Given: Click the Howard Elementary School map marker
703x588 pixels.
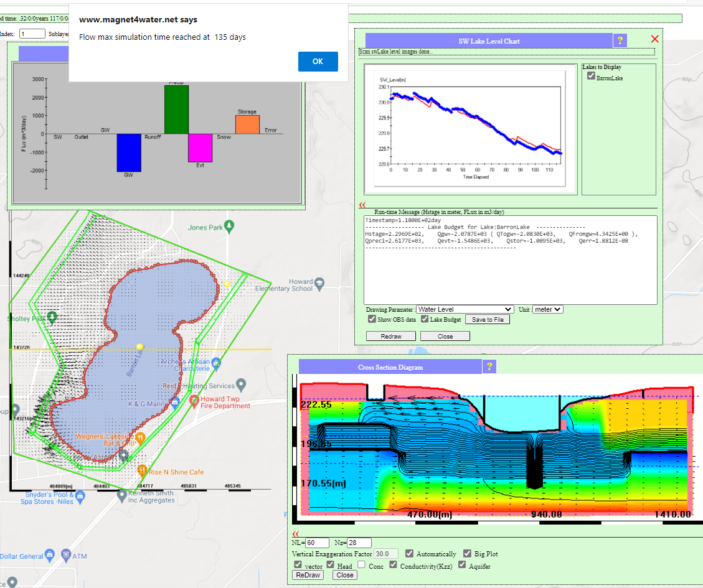Looking at the screenshot, I should 319,284.
